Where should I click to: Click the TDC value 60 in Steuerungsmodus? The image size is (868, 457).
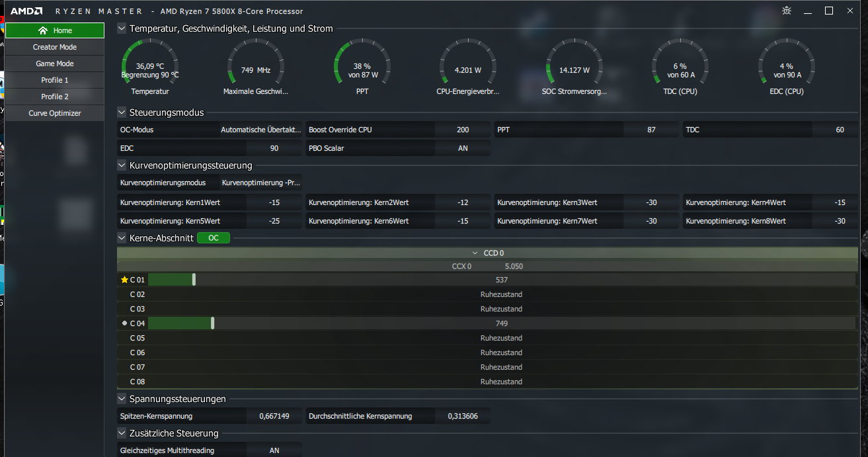(x=840, y=130)
